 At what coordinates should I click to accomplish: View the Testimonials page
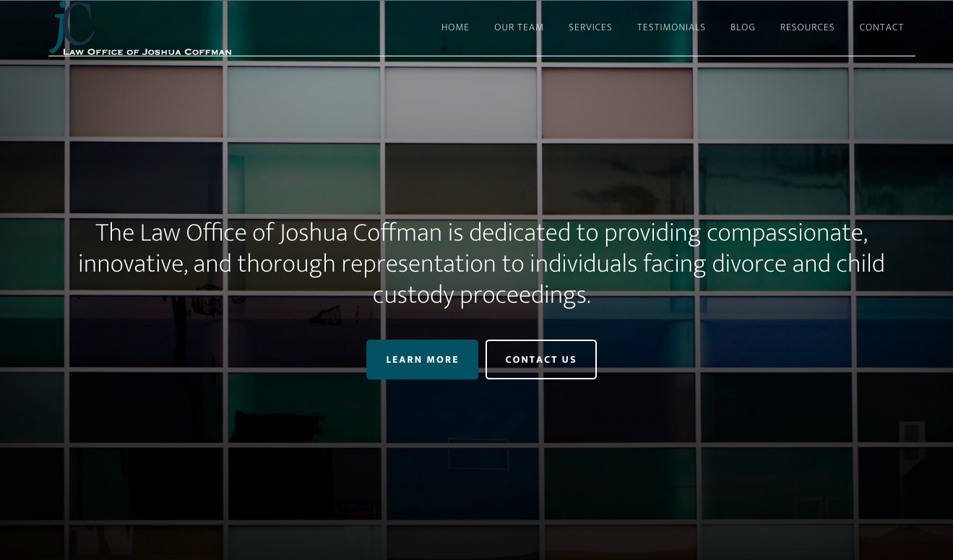(671, 27)
